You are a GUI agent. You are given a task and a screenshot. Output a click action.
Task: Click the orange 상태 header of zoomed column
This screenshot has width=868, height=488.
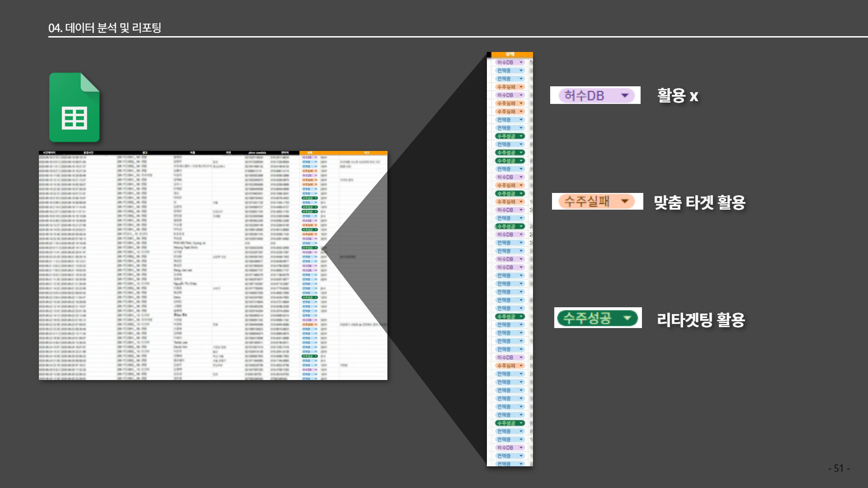pyautogui.click(x=509, y=54)
